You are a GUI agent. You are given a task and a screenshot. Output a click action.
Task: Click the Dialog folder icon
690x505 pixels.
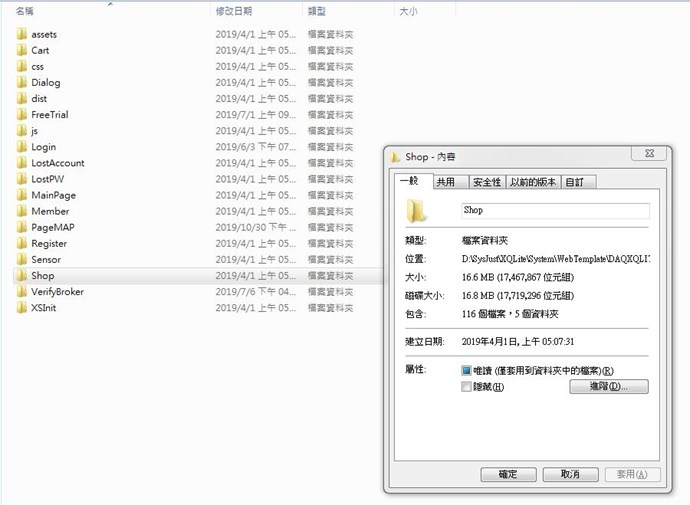pos(22,82)
